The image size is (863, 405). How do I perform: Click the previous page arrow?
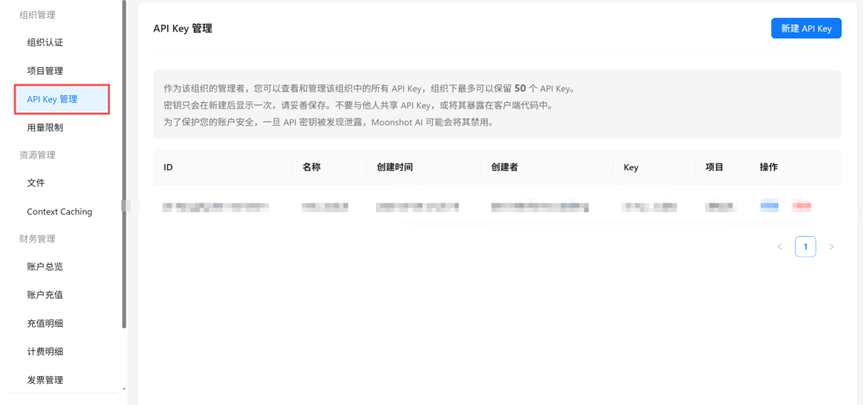779,247
